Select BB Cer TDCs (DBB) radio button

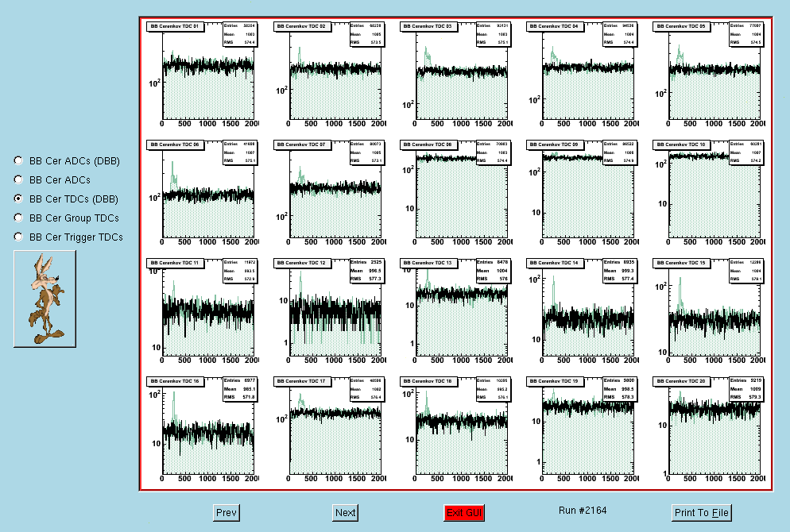point(18,199)
